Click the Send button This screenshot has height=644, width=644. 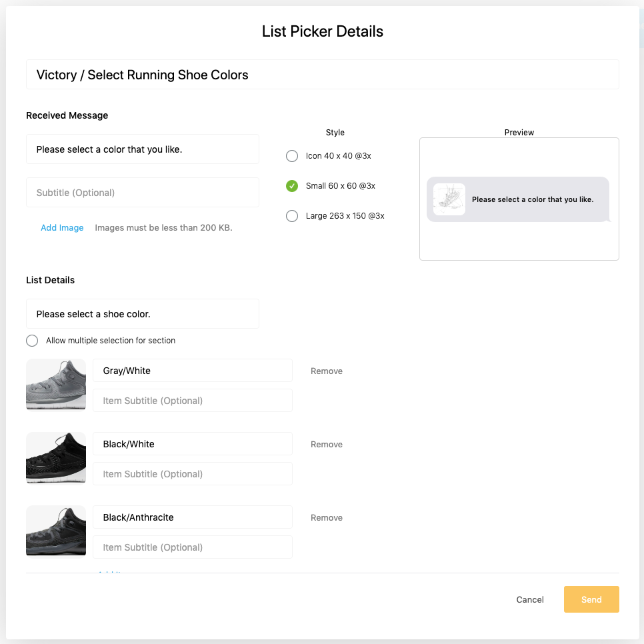tap(591, 599)
